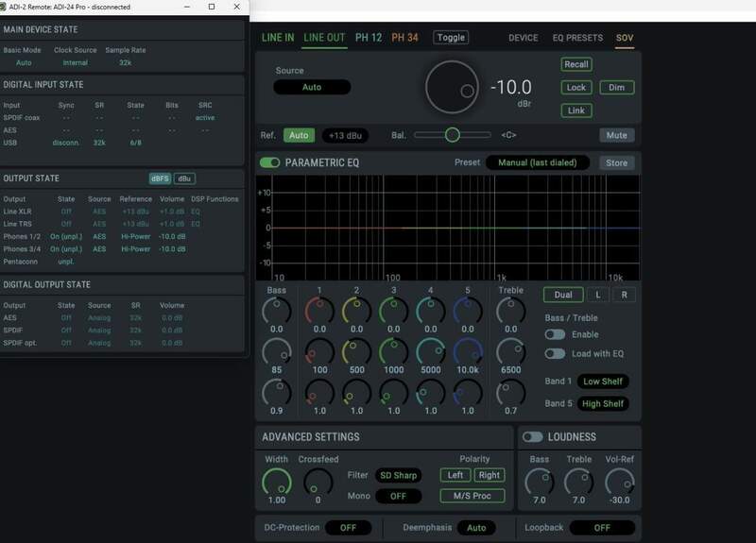Turn on the Loudness switch
756x543 pixels.
pyautogui.click(x=533, y=437)
